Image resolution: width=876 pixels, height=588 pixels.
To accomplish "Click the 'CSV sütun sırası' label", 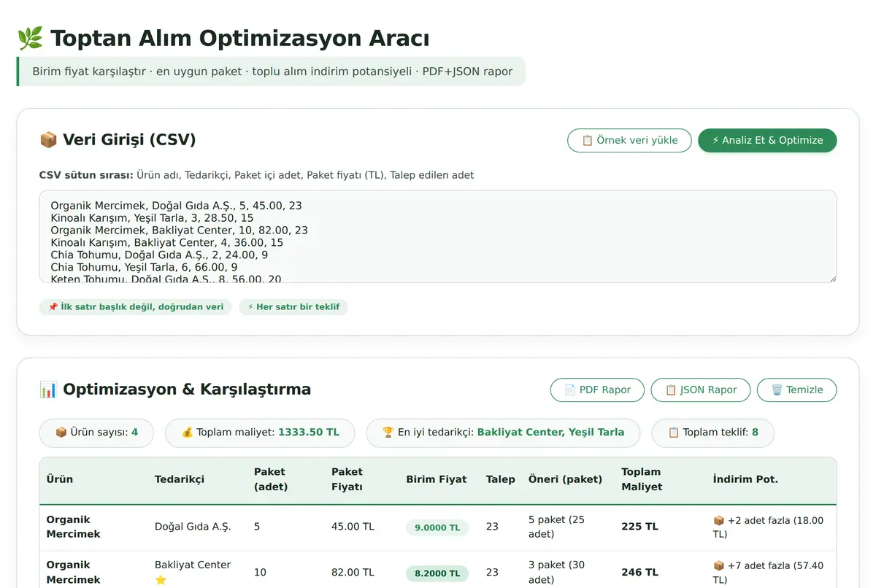I will tap(87, 175).
